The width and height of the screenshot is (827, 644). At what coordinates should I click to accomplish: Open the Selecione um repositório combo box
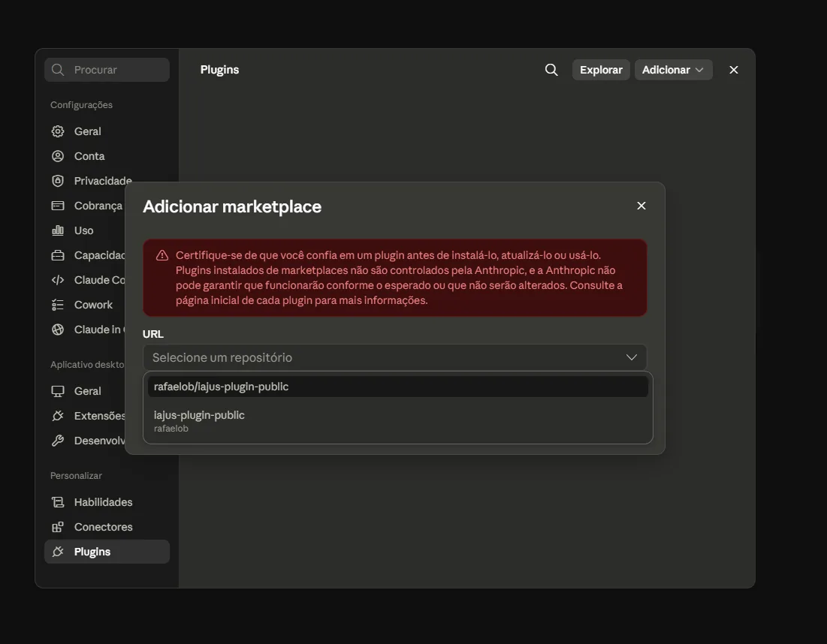(394, 357)
